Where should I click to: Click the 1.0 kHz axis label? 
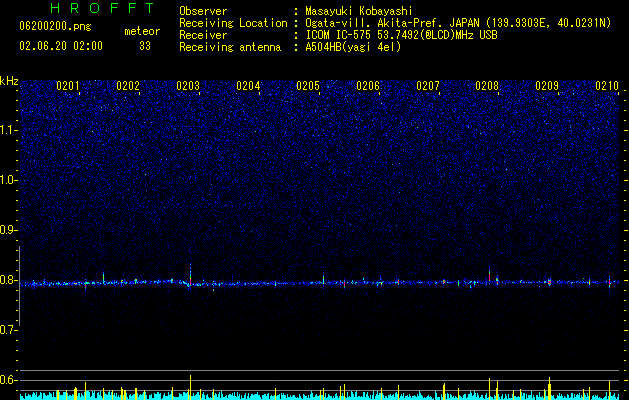9,180
